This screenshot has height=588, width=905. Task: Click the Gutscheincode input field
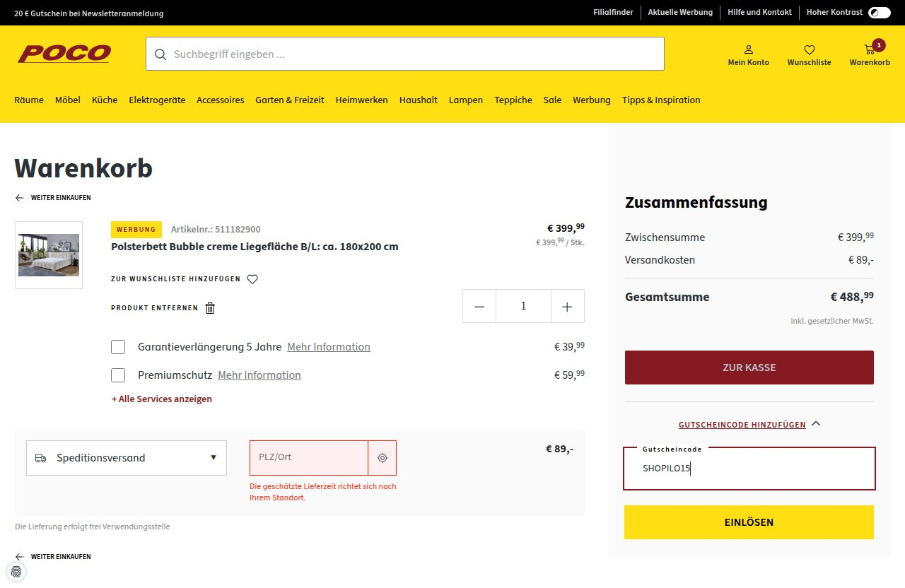[x=749, y=469]
